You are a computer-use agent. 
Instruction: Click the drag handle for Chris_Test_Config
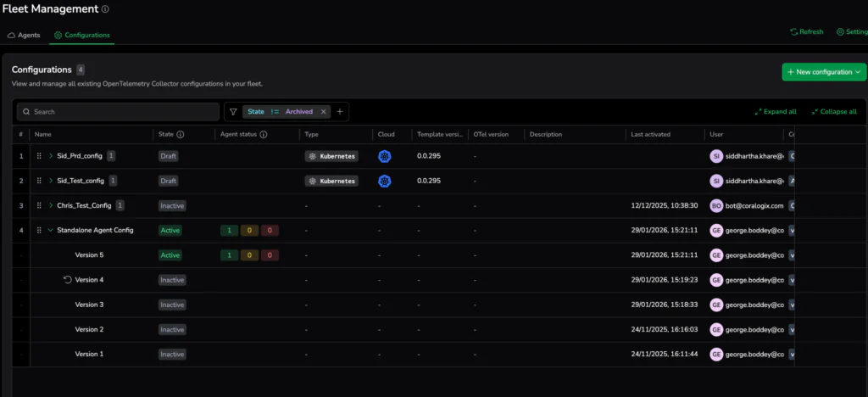click(x=39, y=205)
